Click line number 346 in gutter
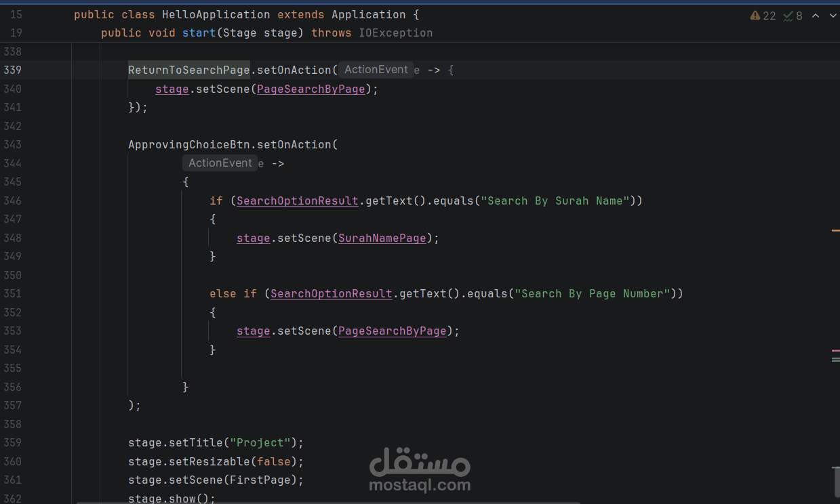 pyautogui.click(x=12, y=201)
